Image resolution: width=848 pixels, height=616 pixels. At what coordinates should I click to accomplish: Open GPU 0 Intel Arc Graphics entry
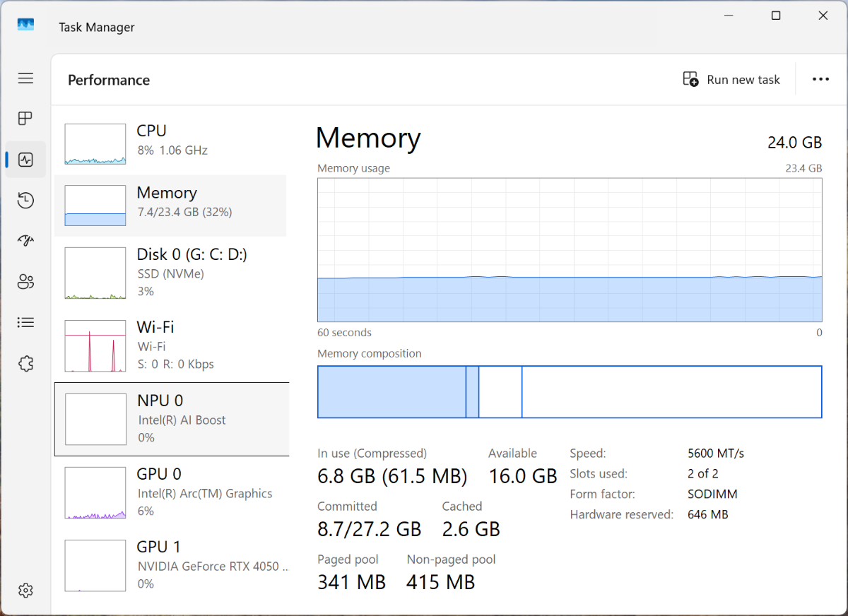[x=171, y=492]
